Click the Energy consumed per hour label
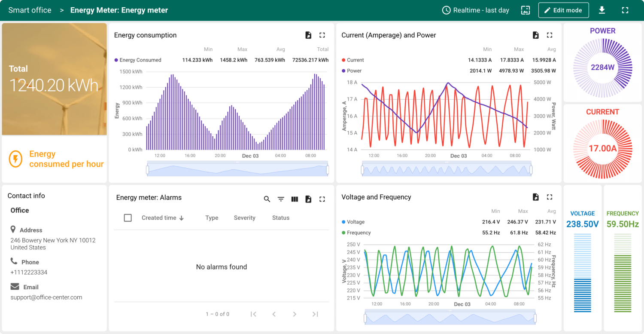Viewport: 644px width, 334px height. 67,159
